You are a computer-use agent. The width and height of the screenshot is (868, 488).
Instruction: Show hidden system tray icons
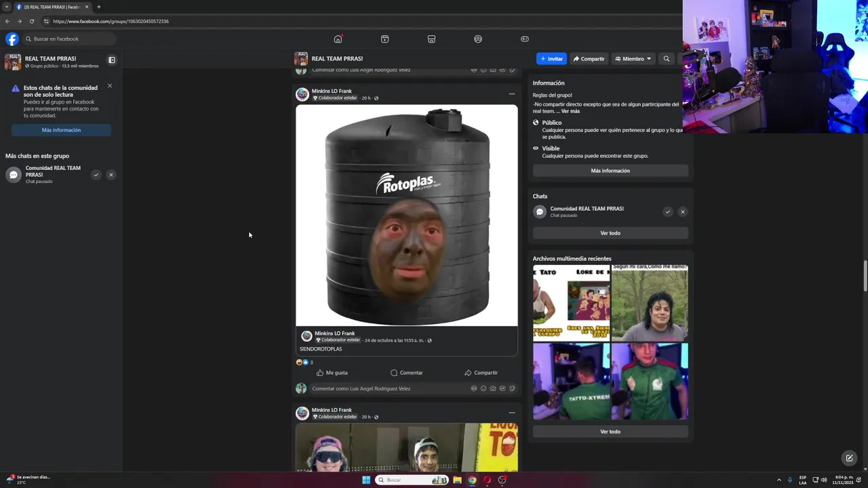[778, 480]
